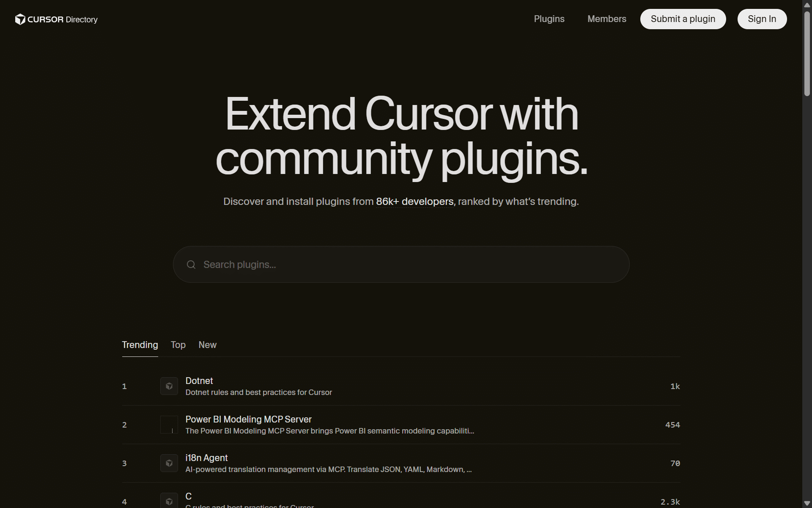The width and height of the screenshot is (812, 508).
Task: Click the 1k count on Dotnet row
Action: (x=675, y=386)
